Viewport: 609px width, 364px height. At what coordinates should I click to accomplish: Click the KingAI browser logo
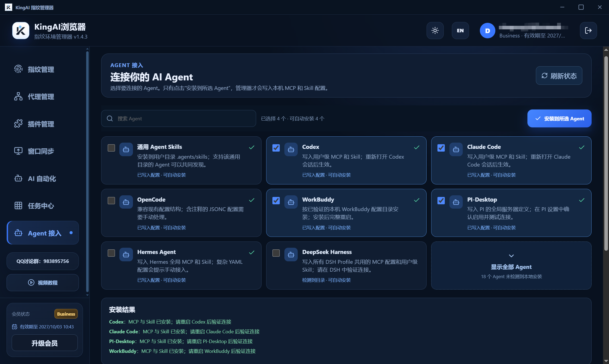click(21, 30)
